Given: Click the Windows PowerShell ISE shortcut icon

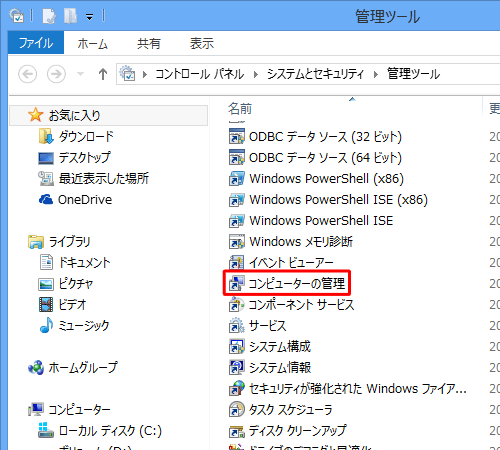Looking at the screenshot, I should [x=237, y=220].
